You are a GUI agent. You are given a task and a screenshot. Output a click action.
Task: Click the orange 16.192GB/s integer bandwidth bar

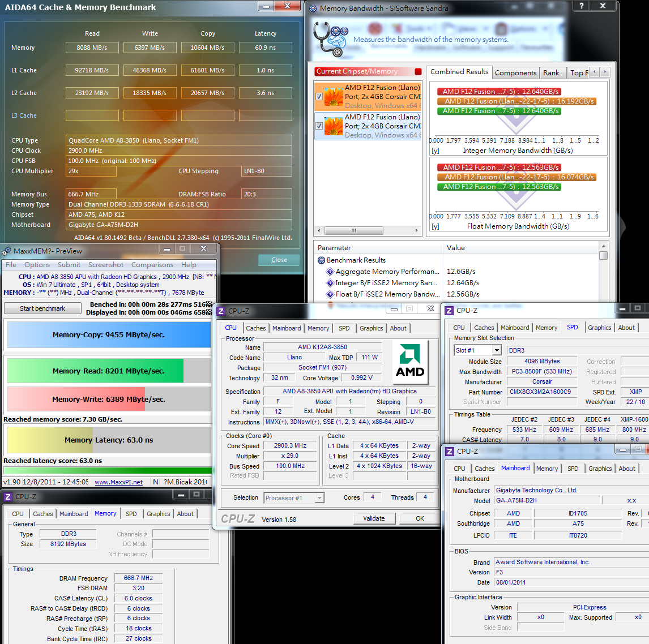(x=516, y=101)
